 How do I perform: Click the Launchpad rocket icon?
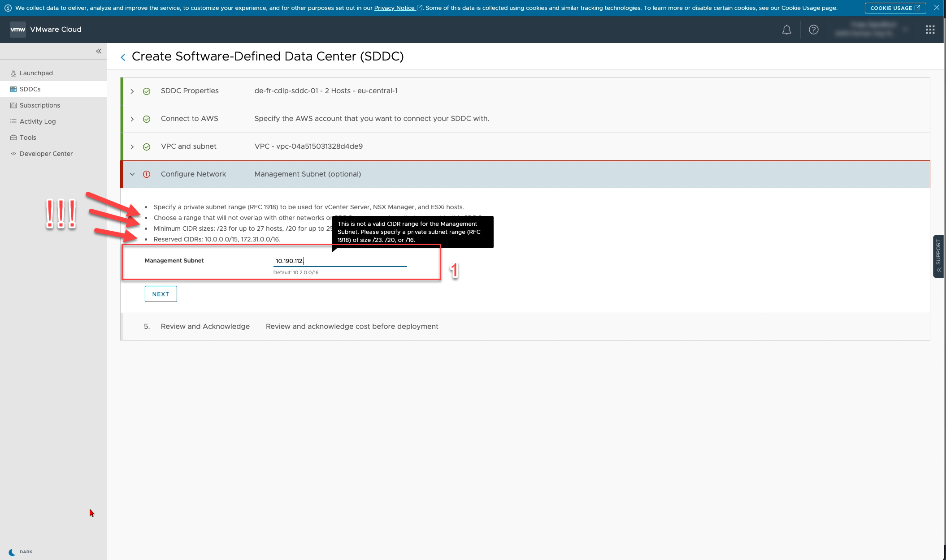pos(13,73)
